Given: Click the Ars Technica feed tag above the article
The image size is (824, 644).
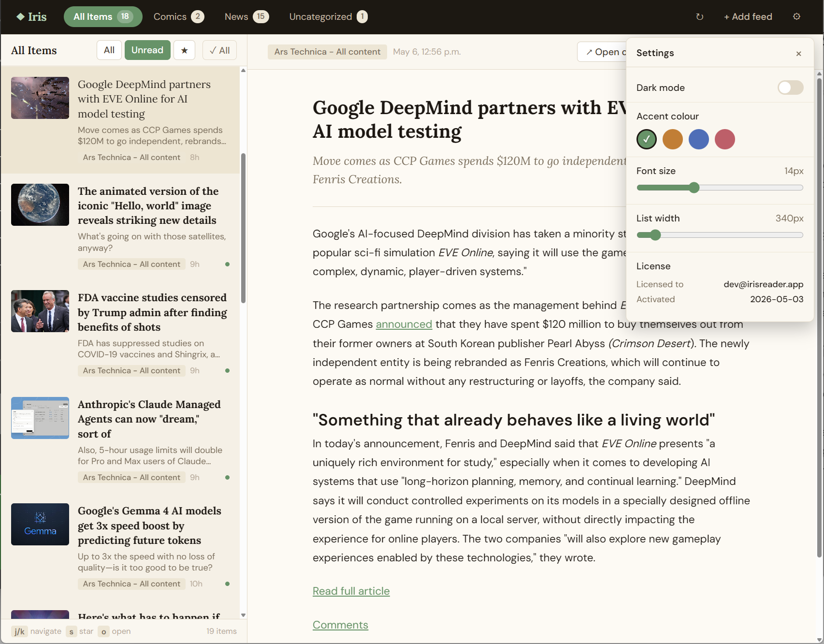Looking at the screenshot, I should pyautogui.click(x=327, y=52).
